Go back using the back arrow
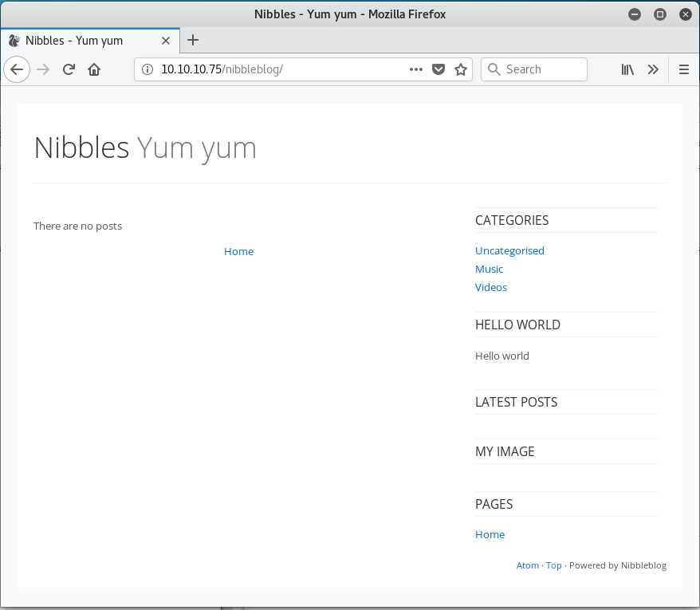 click(17, 69)
